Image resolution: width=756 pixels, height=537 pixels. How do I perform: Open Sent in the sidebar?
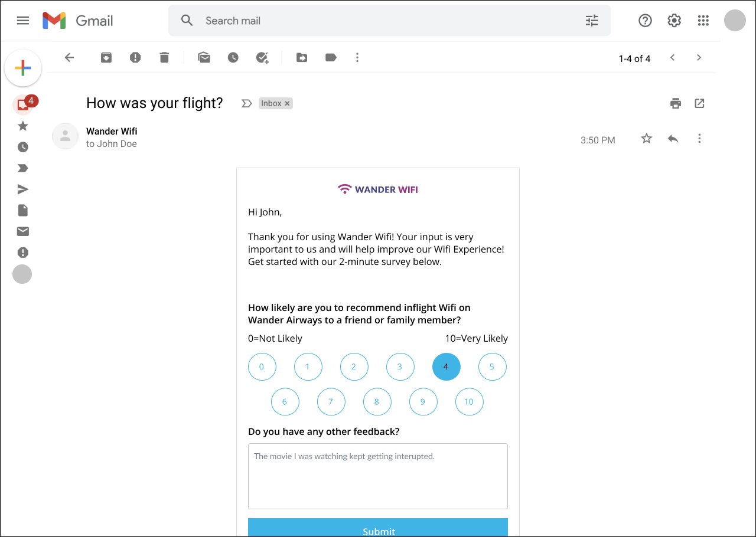click(x=23, y=189)
